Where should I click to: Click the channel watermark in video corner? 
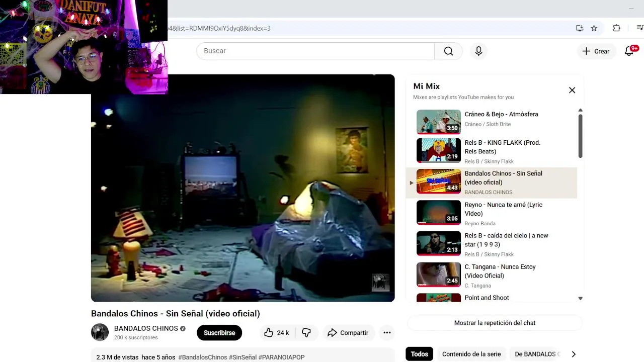point(380,283)
